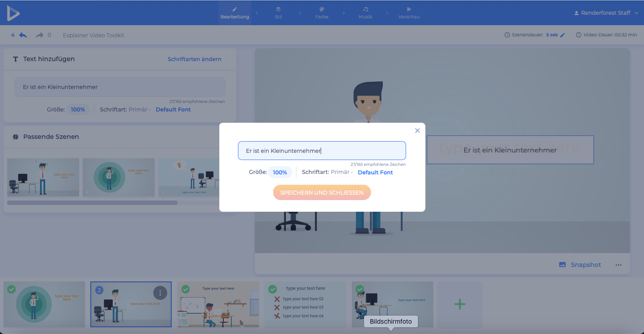Open the Stil step tab
644x334 pixels.
pos(278,13)
